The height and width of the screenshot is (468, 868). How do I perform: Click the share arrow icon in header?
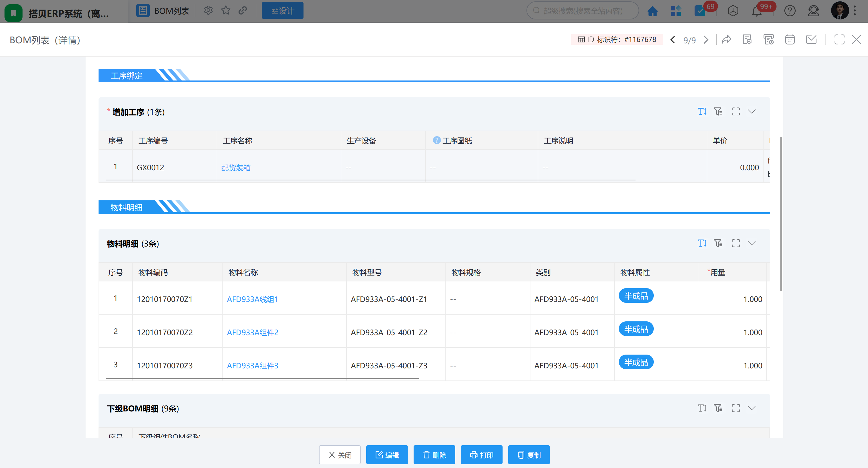(x=726, y=40)
